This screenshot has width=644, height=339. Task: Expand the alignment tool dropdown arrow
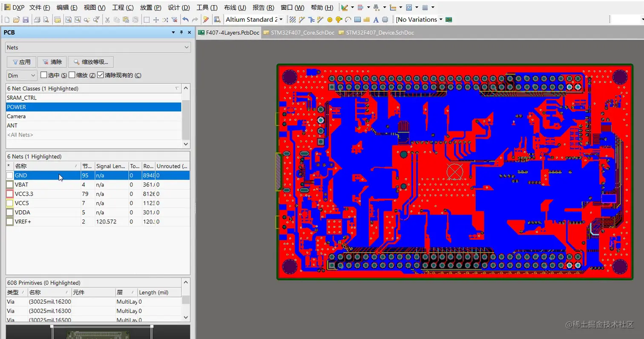[x=368, y=8]
